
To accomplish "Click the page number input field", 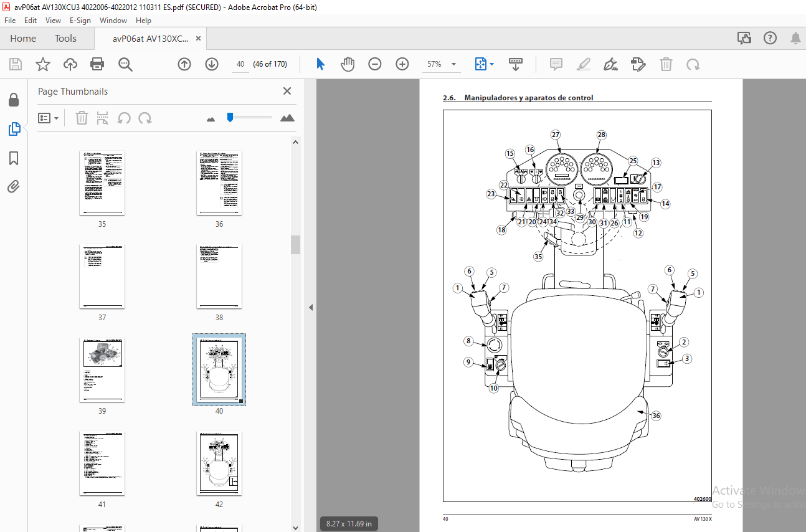I will 239,64.
